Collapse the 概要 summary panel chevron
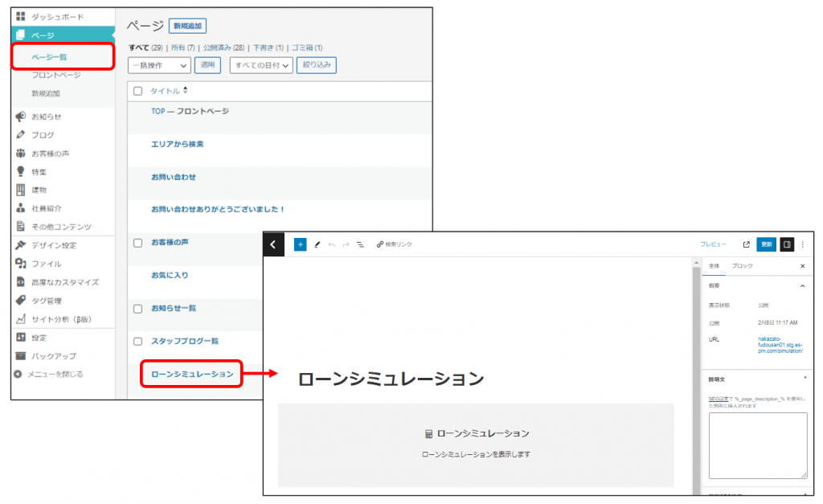823x504 pixels. tap(801, 285)
